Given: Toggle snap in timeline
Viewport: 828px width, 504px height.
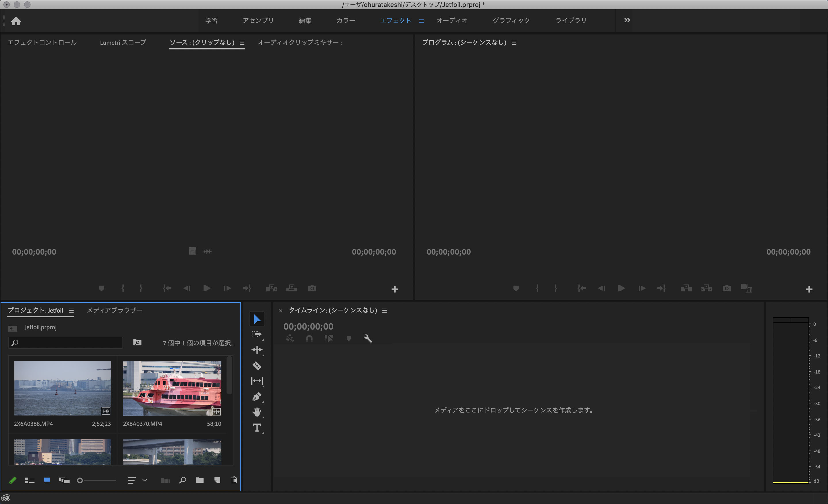Looking at the screenshot, I should click(x=309, y=338).
